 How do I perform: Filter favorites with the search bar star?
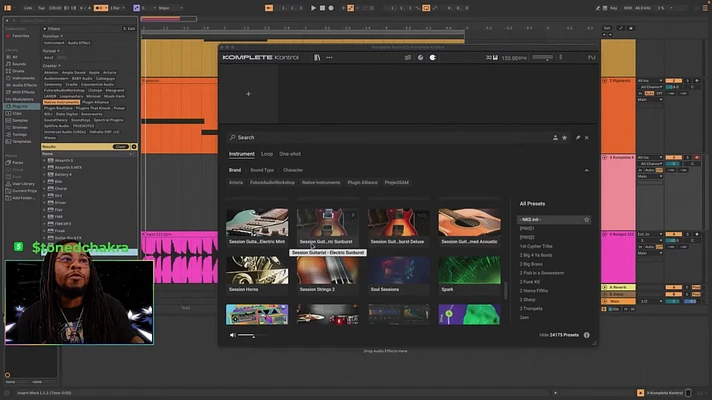pyautogui.click(x=564, y=138)
